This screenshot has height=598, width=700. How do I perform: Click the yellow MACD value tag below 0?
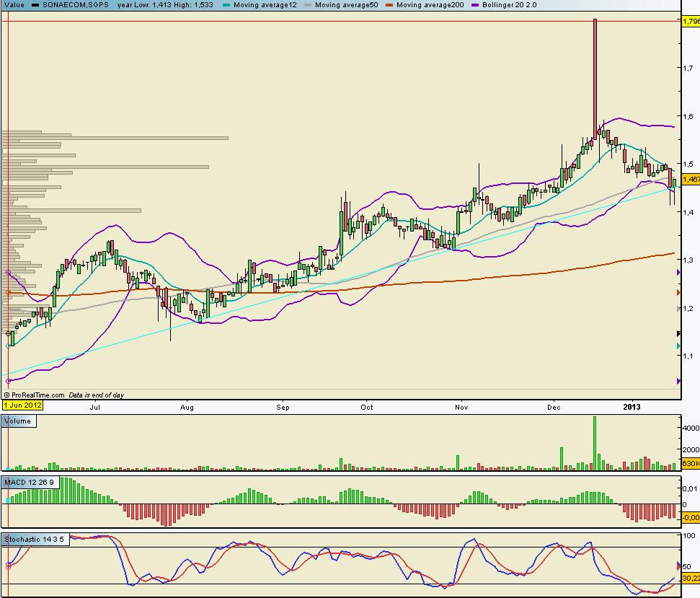(691, 518)
